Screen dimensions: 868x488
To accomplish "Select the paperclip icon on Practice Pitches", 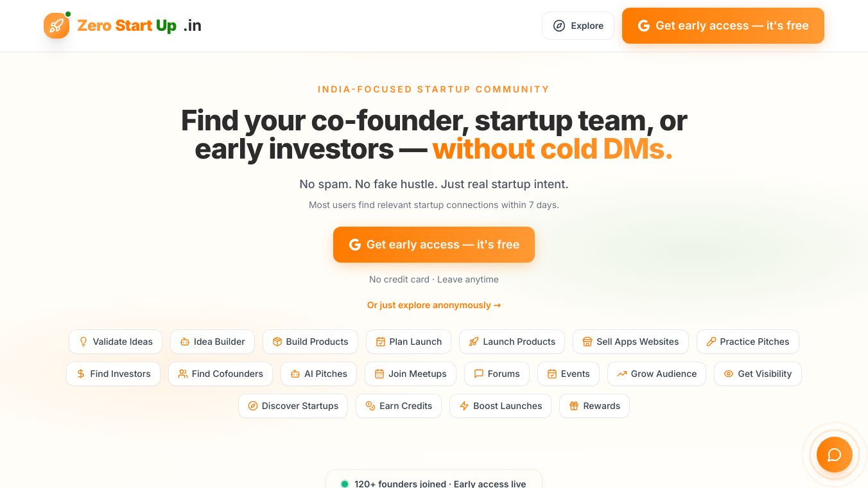I will click(x=711, y=342).
